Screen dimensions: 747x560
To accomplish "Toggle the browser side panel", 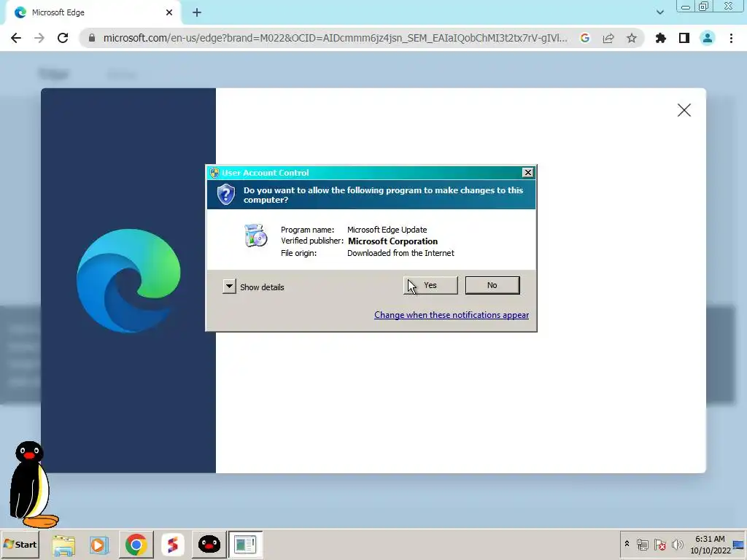I will 684,38.
